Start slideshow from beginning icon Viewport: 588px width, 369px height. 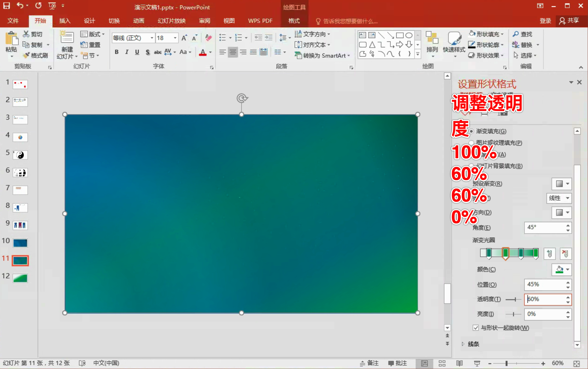[52, 6]
